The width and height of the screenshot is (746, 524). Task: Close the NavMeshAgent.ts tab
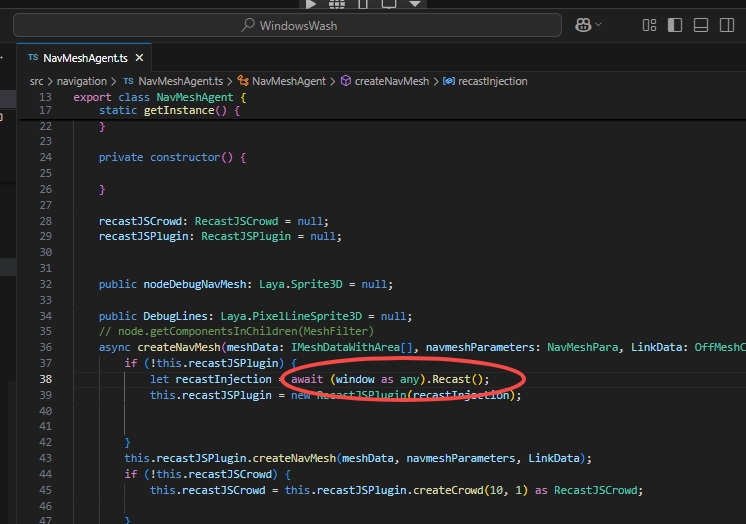pyautogui.click(x=139, y=58)
